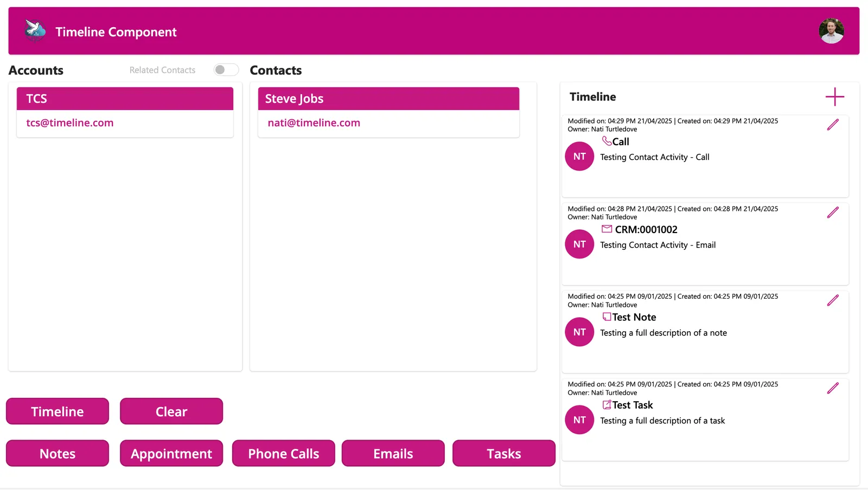Click NT avatar on the Test Note entry
Viewport: 868px width, 490px height.
[x=579, y=332]
